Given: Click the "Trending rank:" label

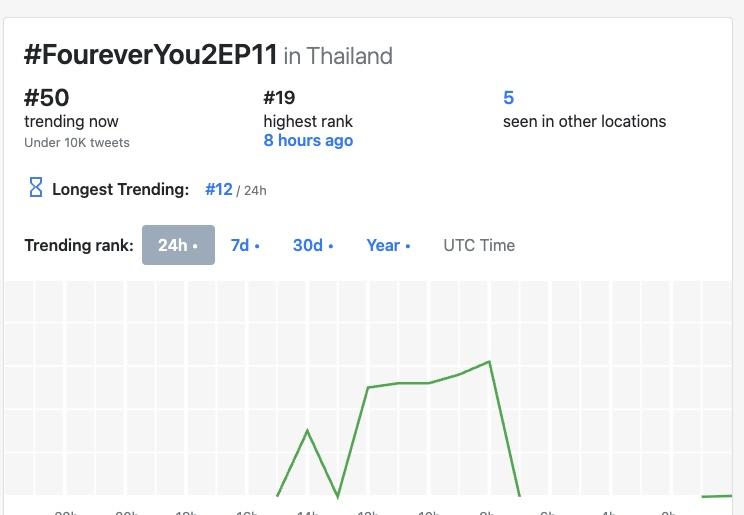Looking at the screenshot, I should click(78, 245).
